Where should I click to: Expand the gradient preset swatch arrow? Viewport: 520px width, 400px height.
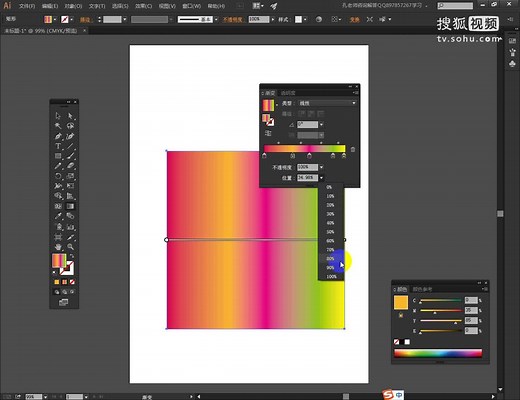277,105
